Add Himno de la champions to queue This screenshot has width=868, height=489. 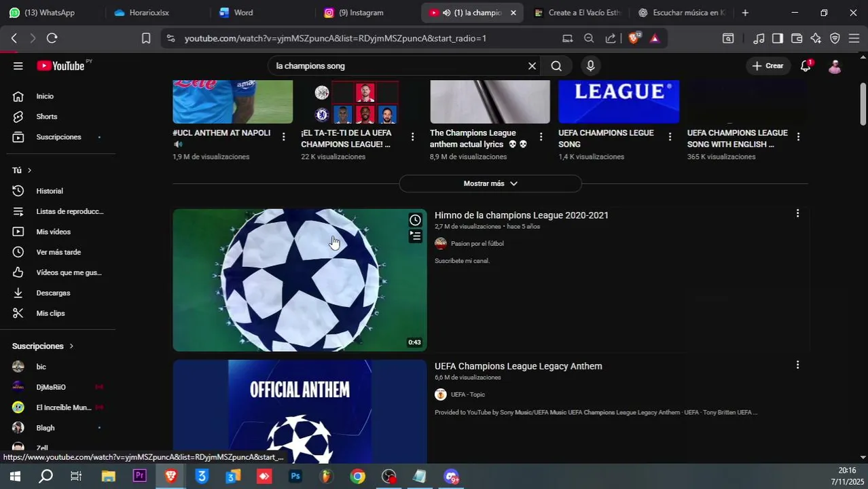coord(415,236)
